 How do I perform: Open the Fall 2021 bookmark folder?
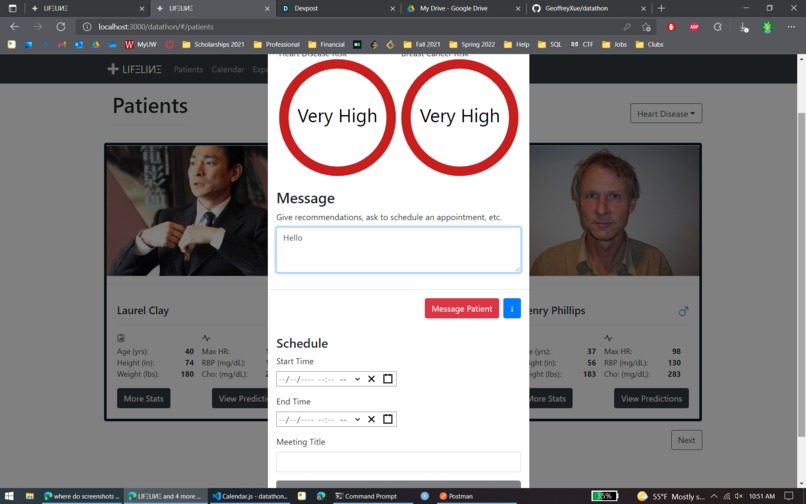click(422, 44)
